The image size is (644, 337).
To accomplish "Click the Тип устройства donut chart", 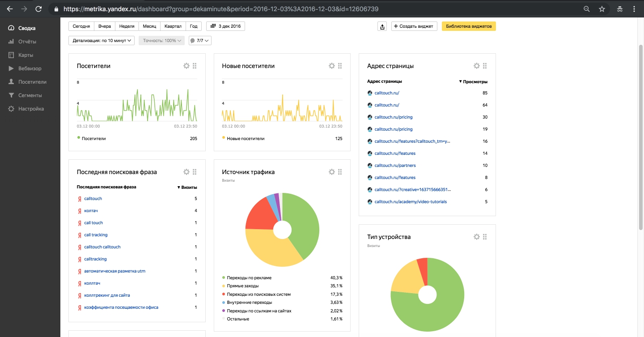I will pyautogui.click(x=428, y=295).
